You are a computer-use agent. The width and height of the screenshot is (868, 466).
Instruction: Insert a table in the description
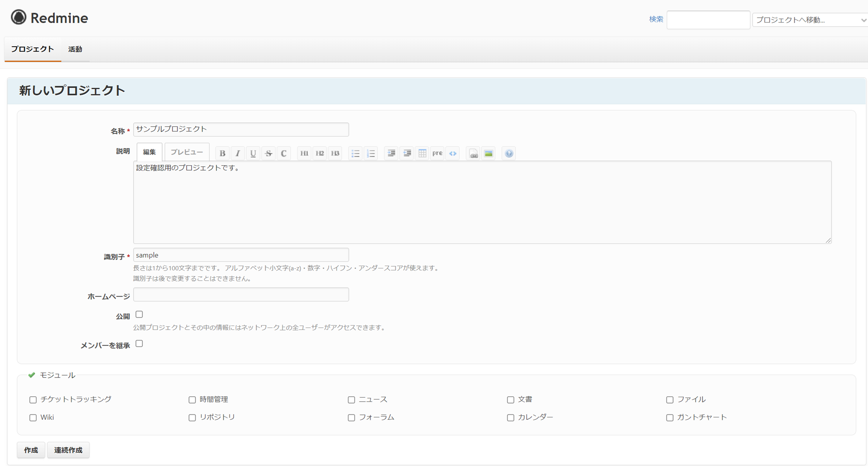pyautogui.click(x=422, y=153)
